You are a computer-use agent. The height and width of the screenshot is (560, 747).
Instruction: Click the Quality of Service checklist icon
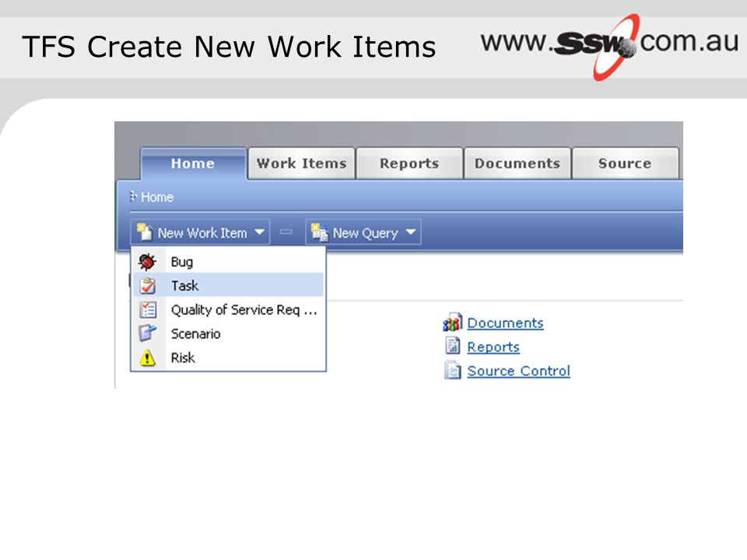pos(148,310)
